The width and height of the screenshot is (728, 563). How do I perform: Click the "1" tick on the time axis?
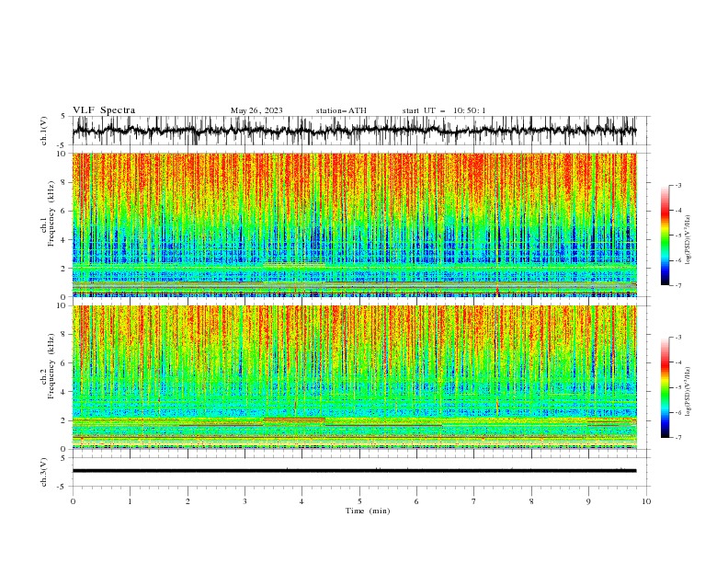pos(130,501)
